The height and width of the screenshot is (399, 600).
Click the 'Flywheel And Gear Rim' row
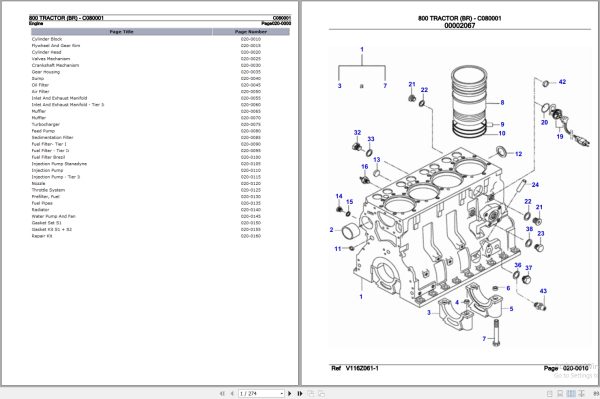coord(160,46)
